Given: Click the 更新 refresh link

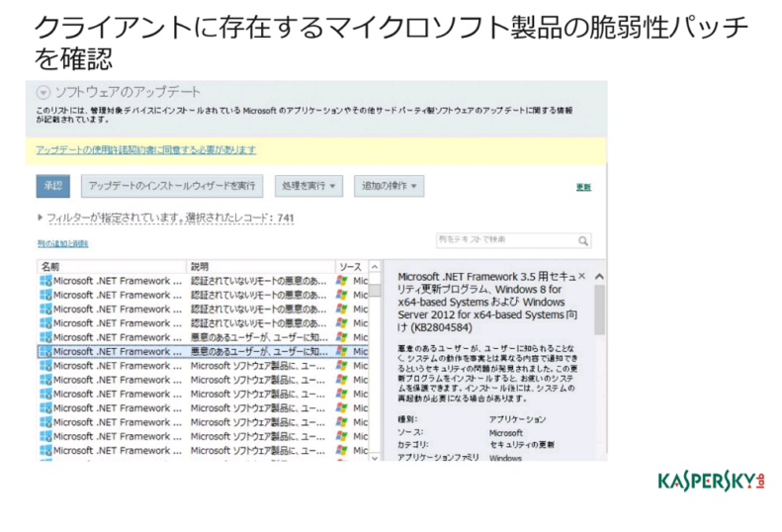Looking at the screenshot, I should pyautogui.click(x=583, y=187).
